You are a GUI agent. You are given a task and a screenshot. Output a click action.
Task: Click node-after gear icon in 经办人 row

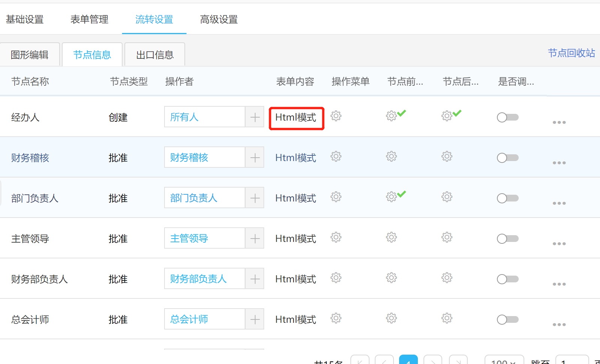click(447, 116)
